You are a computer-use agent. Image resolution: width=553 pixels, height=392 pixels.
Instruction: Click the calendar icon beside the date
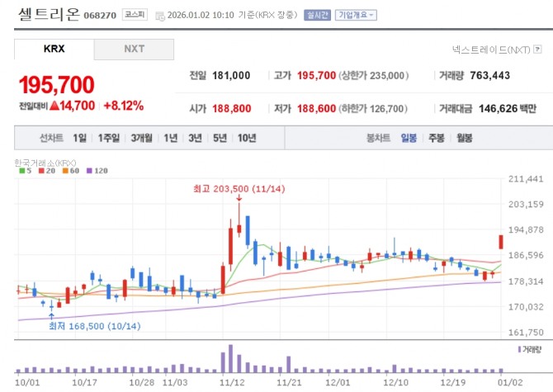tap(160, 16)
